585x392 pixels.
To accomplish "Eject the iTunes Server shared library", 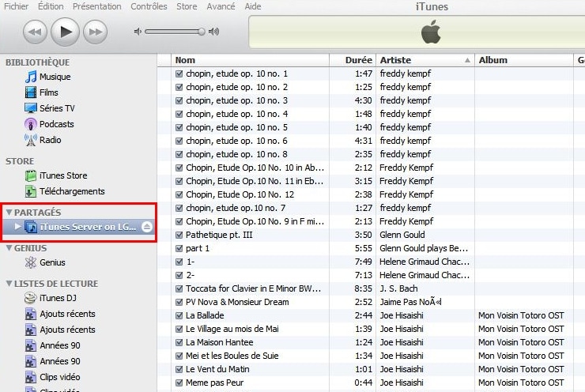I will [147, 227].
